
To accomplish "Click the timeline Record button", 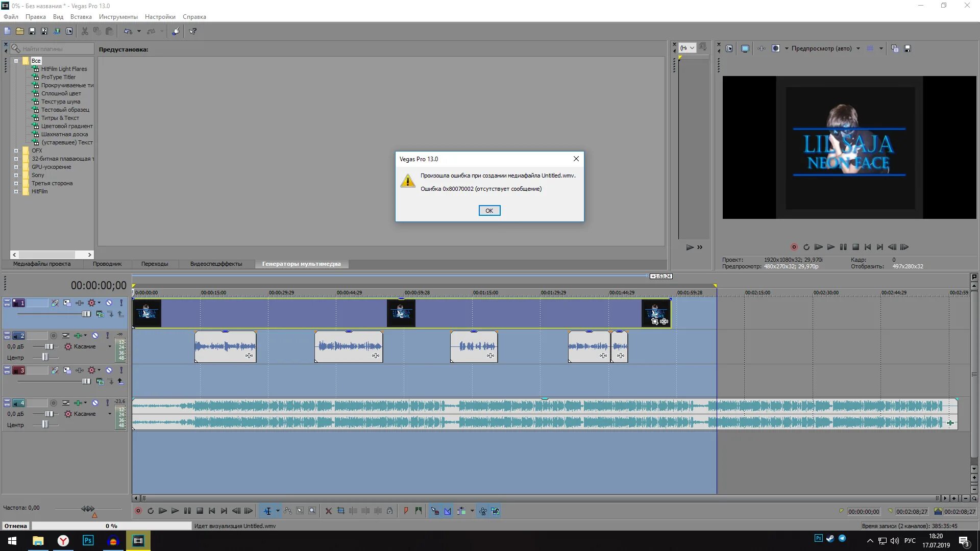I will pyautogui.click(x=138, y=511).
